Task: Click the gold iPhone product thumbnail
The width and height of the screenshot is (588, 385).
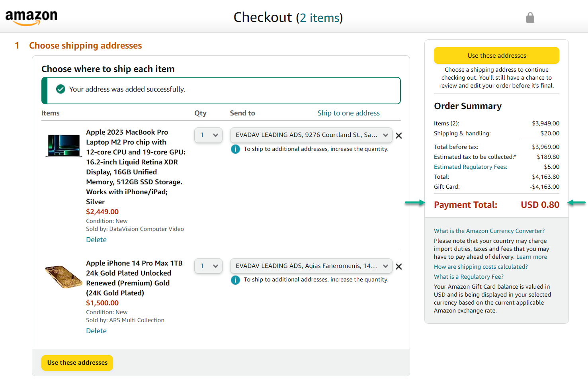Action: [x=64, y=277]
